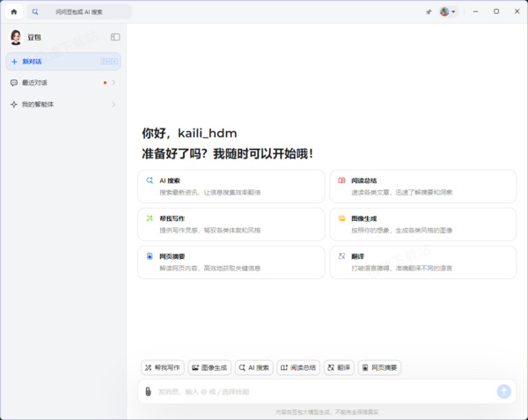
Task: Open the 帮我写作 card
Action: click(231, 225)
